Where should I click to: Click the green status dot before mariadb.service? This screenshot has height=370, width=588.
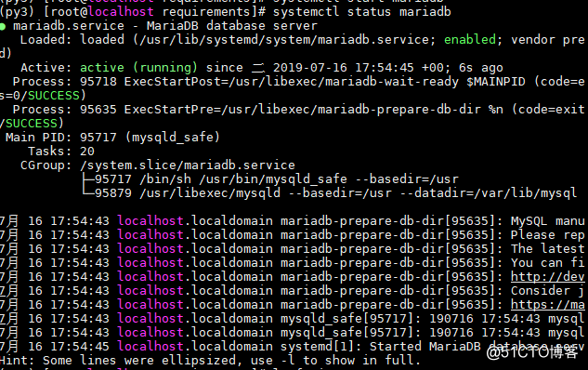(x=3, y=27)
